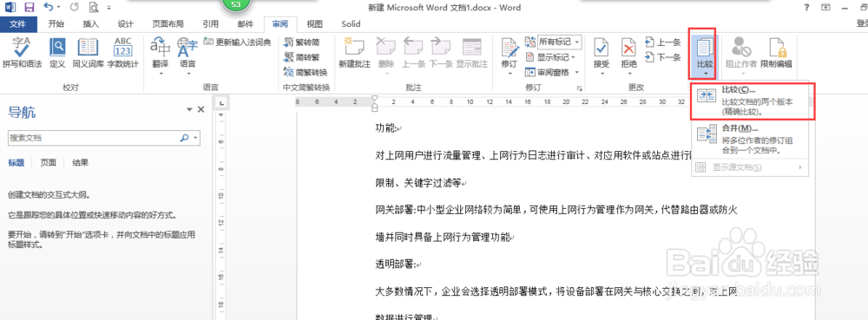Click the Compare button (比较) in ribbon

pos(704,56)
